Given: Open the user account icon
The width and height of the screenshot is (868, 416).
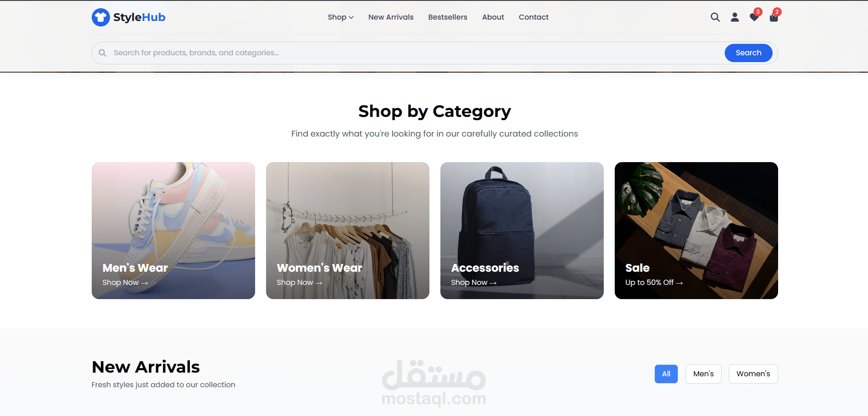Looking at the screenshot, I should click(735, 17).
